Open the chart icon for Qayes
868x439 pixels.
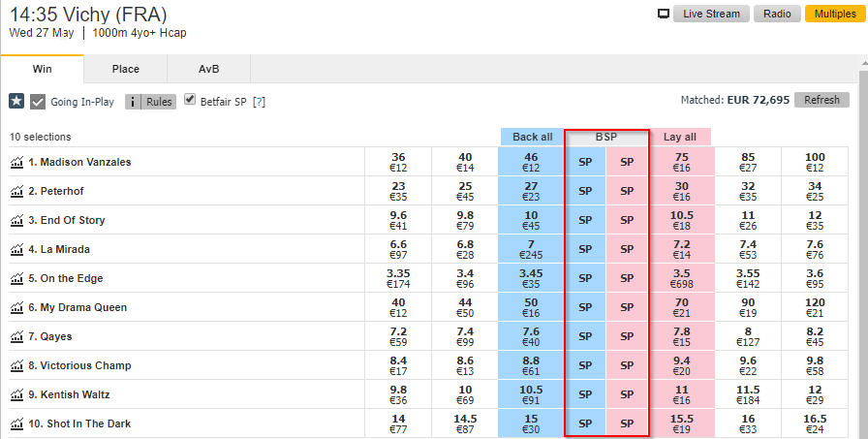[16, 336]
